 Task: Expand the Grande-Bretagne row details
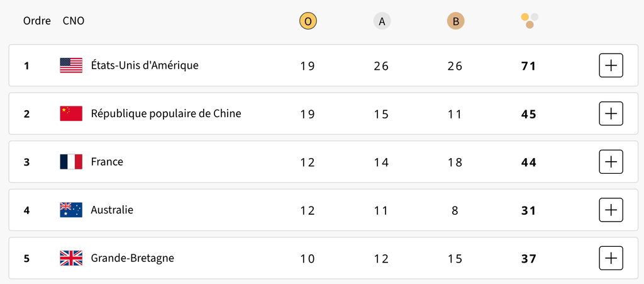(611, 258)
